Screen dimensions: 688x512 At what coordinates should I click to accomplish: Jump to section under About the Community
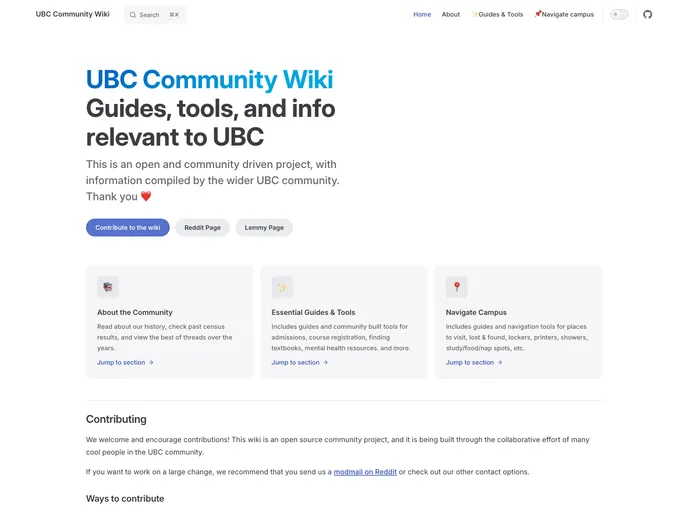pyautogui.click(x=125, y=362)
